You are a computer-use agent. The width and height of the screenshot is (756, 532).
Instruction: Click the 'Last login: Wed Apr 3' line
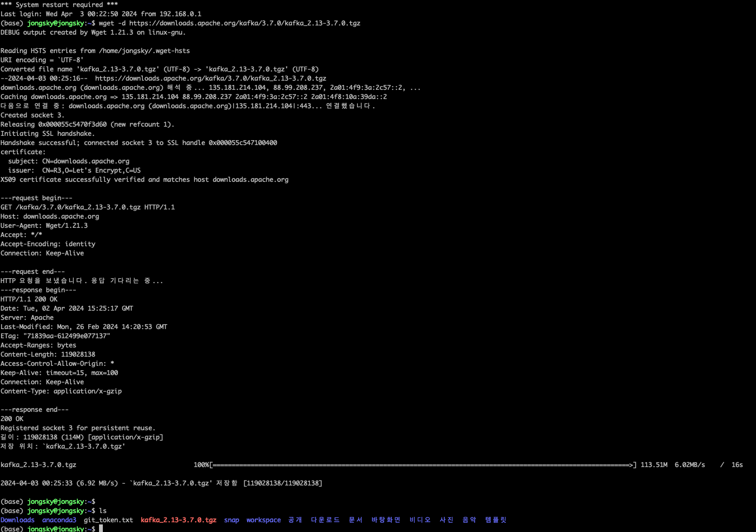pos(101,14)
